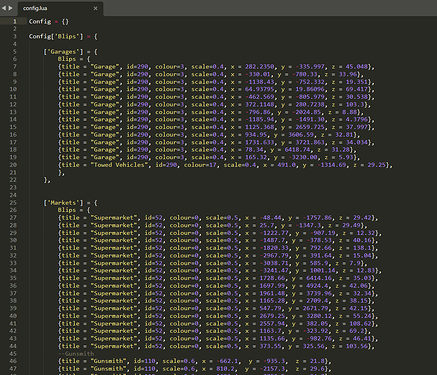
Task: Click the Blips = { line under Markets
Action: [x=74, y=210]
